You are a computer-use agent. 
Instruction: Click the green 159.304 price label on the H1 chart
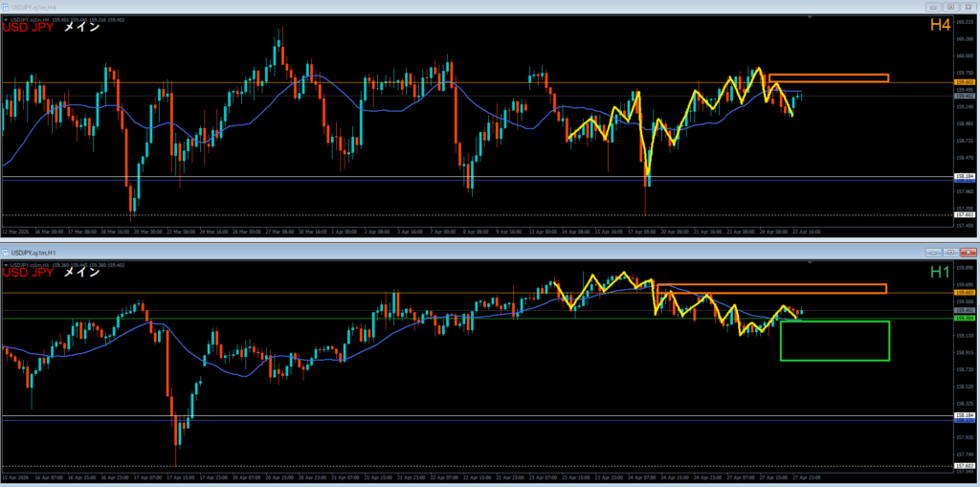965,319
